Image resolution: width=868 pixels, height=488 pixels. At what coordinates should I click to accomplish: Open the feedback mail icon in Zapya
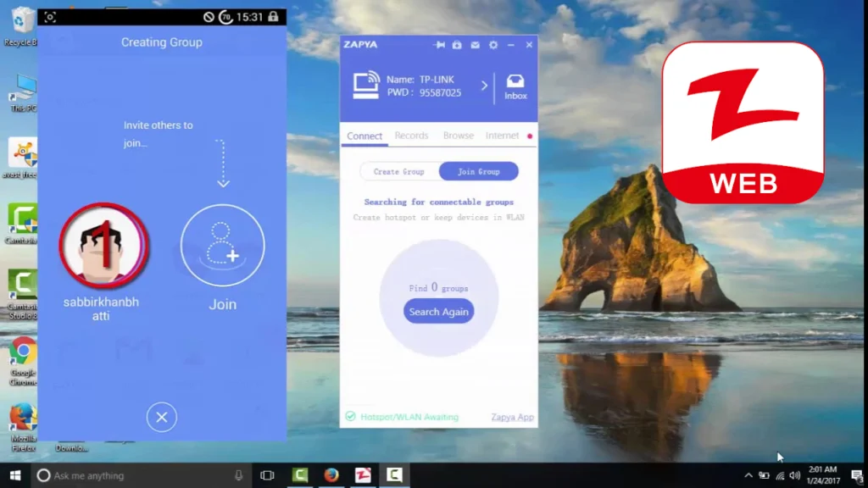475,45
